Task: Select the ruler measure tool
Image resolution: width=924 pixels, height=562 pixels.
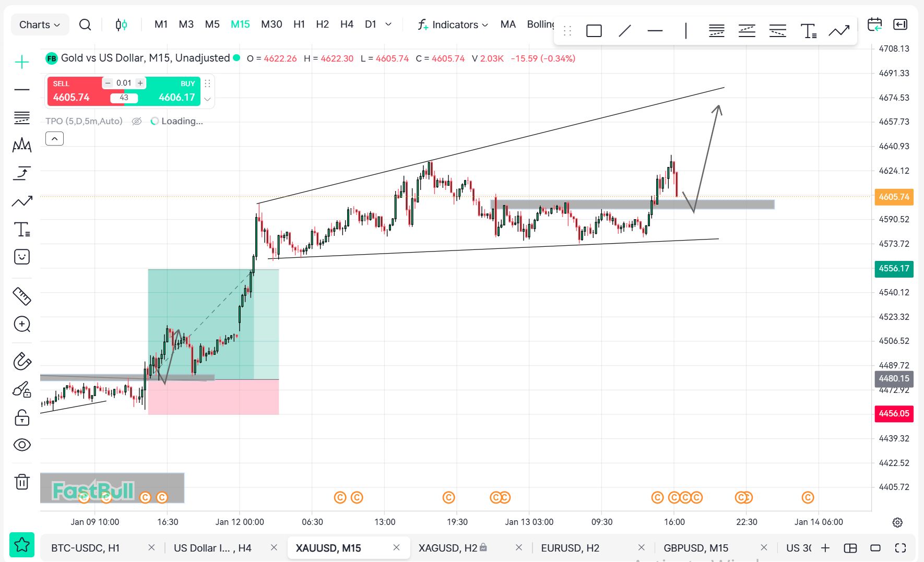Action: pyautogui.click(x=22, y=296)
